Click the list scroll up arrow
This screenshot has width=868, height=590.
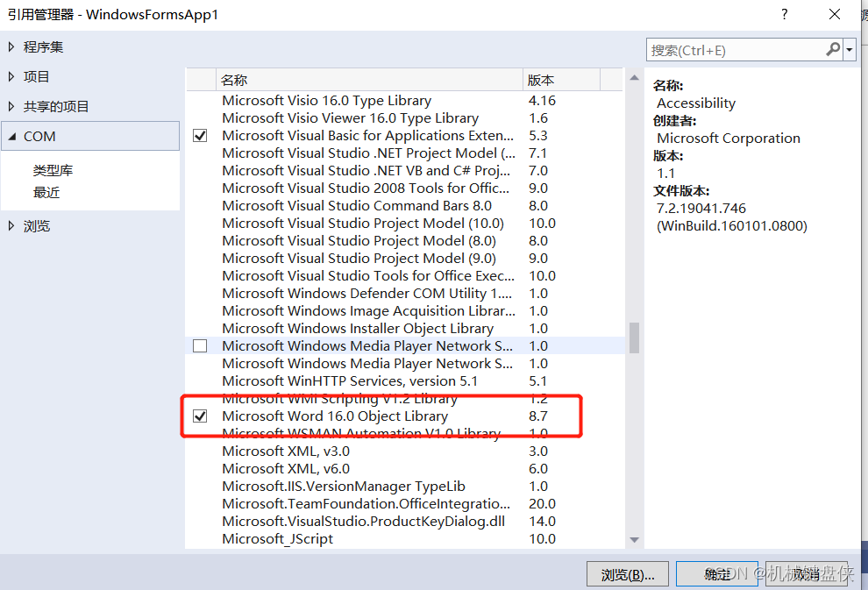pyautogui.click(x=635, y=78)
